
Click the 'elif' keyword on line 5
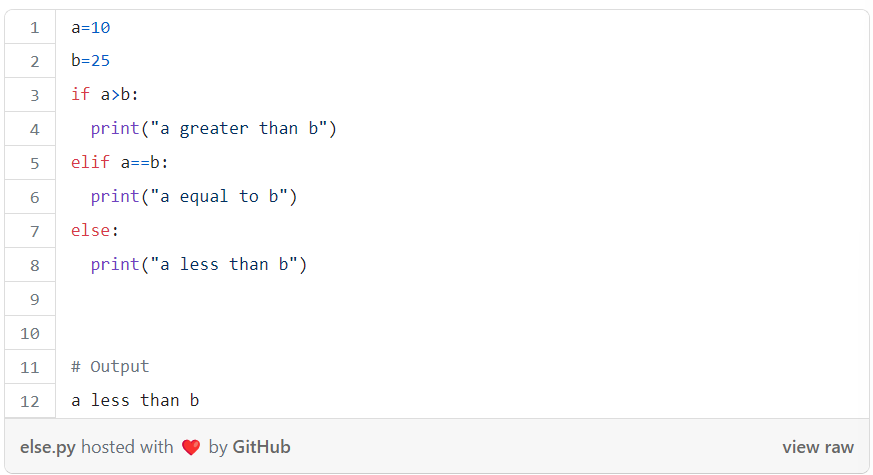[x=90, y=162]
